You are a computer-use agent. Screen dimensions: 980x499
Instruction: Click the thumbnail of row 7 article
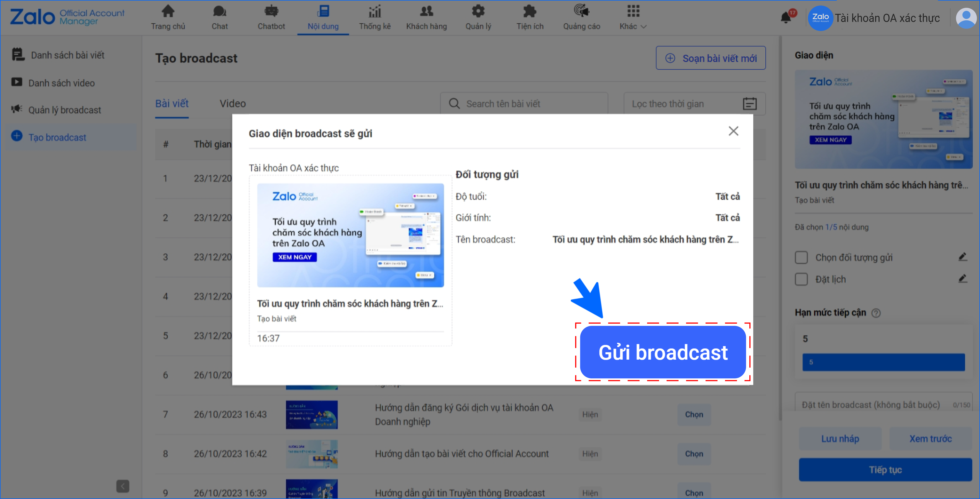pos(312,415)
